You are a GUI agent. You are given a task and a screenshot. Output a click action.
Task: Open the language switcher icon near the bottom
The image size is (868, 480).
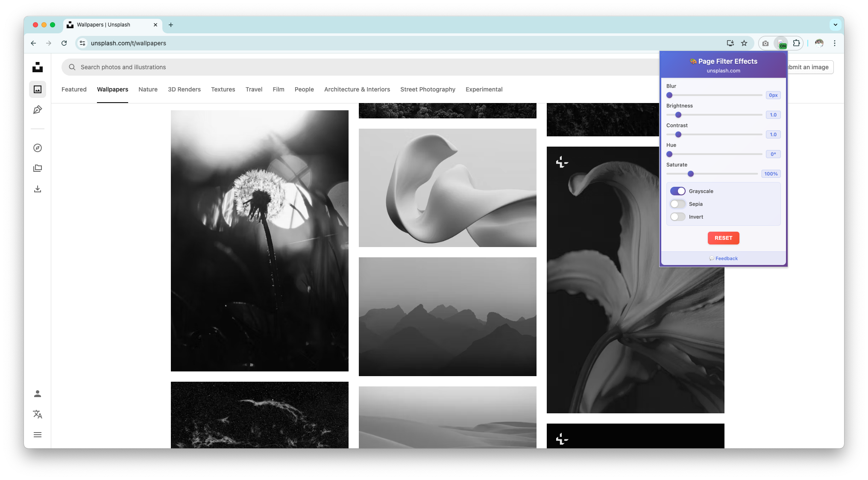click(37, 414)
